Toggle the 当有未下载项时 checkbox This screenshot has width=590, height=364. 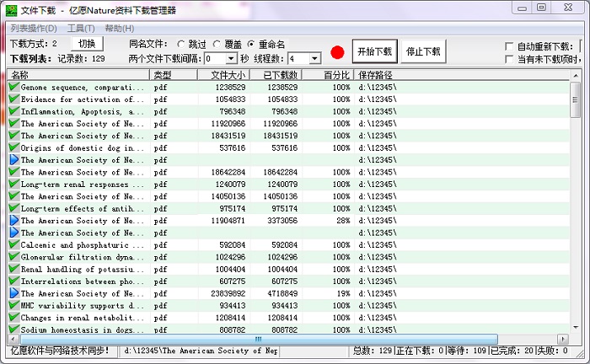click(x=509, y=59)
